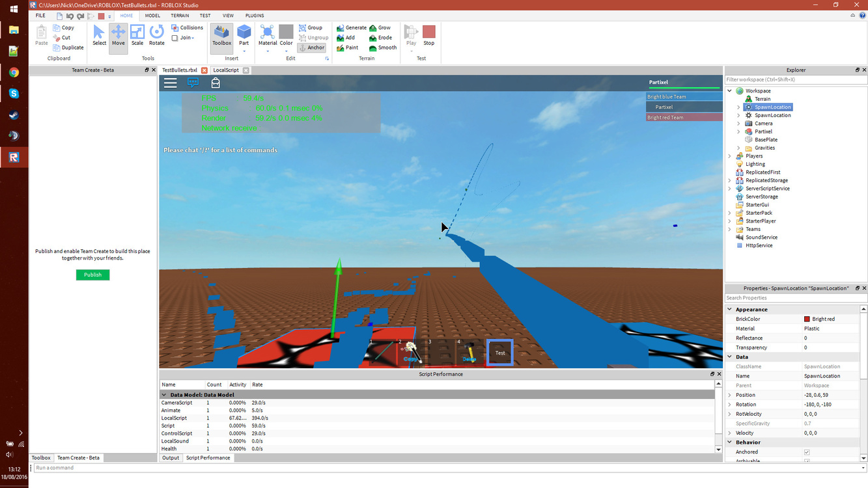Select the Erode terrain tool
The image size is (868, 488).
[x=381, y=38]
